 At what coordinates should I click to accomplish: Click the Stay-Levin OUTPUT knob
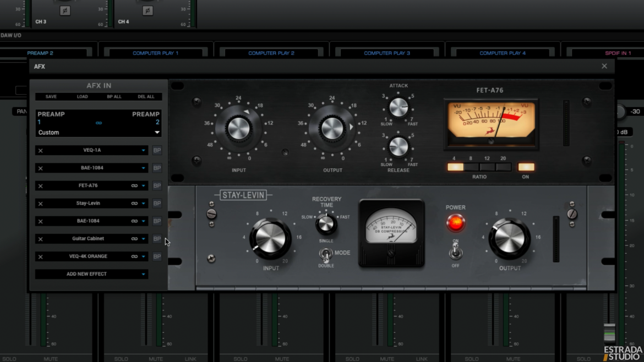pyautogui.click(x=509, y=239)
